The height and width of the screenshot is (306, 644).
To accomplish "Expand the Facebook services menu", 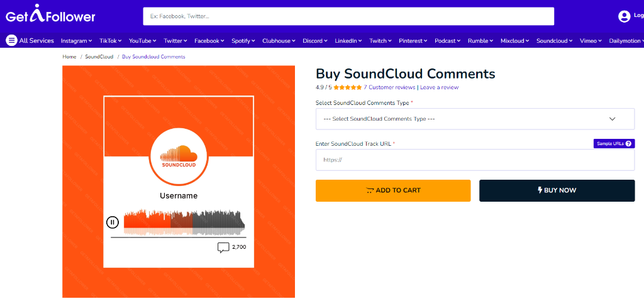I will point(209,41).
